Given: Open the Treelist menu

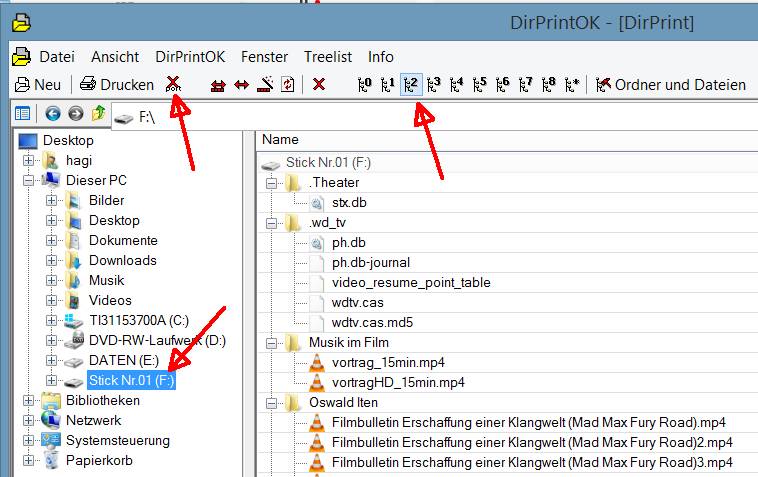Looking at the screenshot, I should point(328,57).
